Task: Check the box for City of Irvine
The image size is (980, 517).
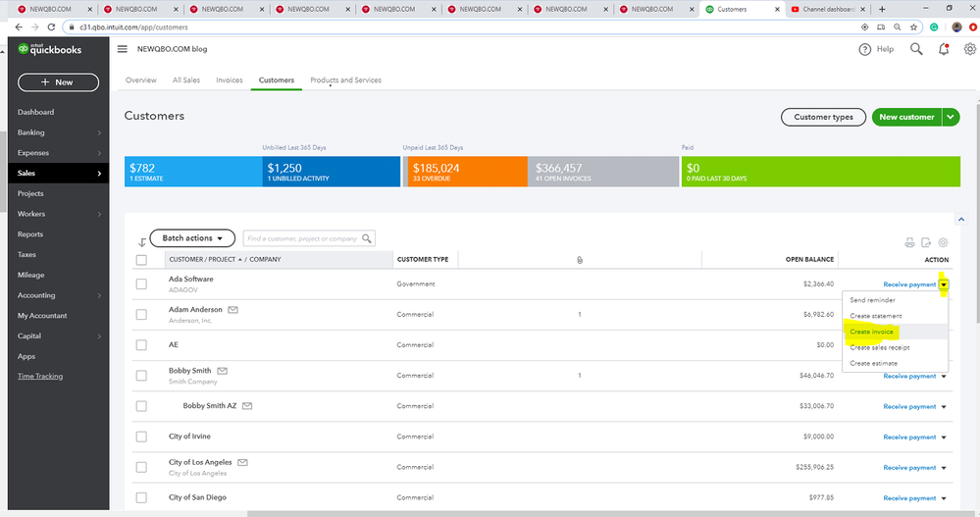Action: coord(142,437)
